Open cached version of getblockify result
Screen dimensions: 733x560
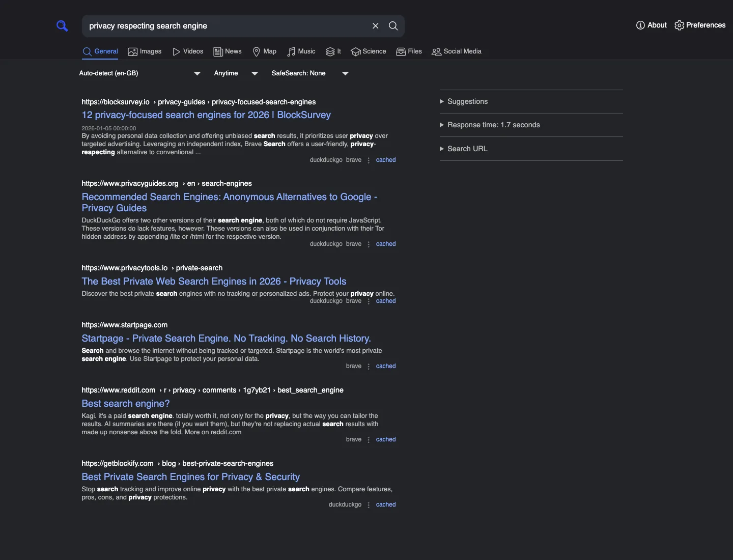[386, 505]
